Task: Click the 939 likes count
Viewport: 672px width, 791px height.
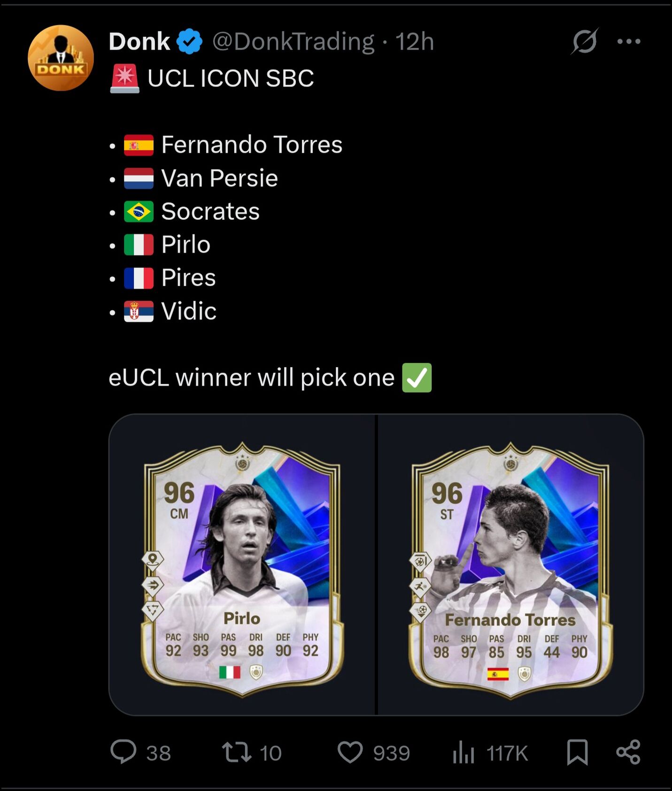Action: tap(392, 753)
